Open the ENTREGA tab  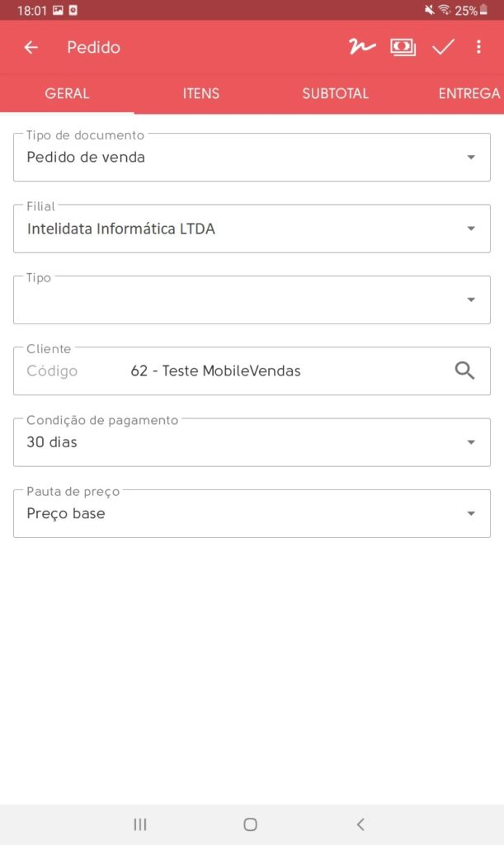click(x=469, y=93)
